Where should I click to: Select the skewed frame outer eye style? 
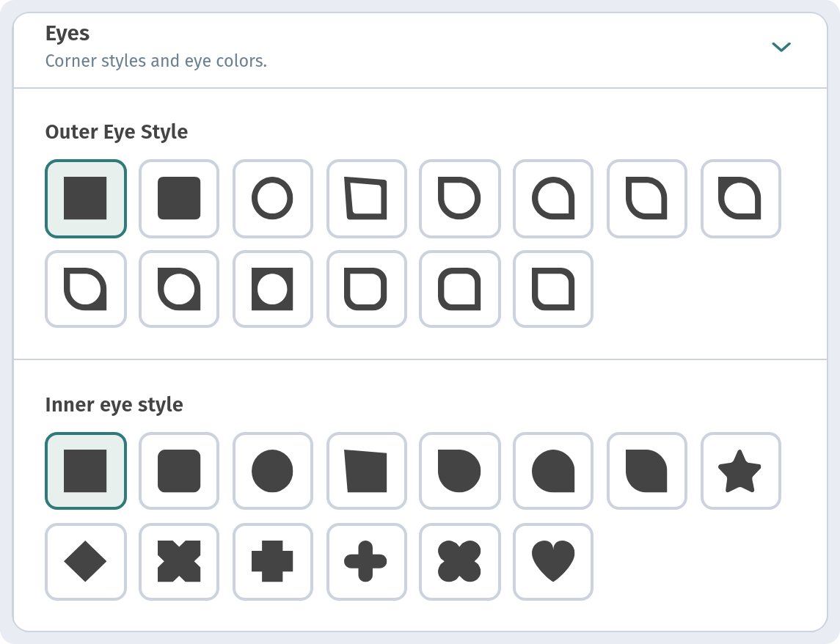click(366, 199)
